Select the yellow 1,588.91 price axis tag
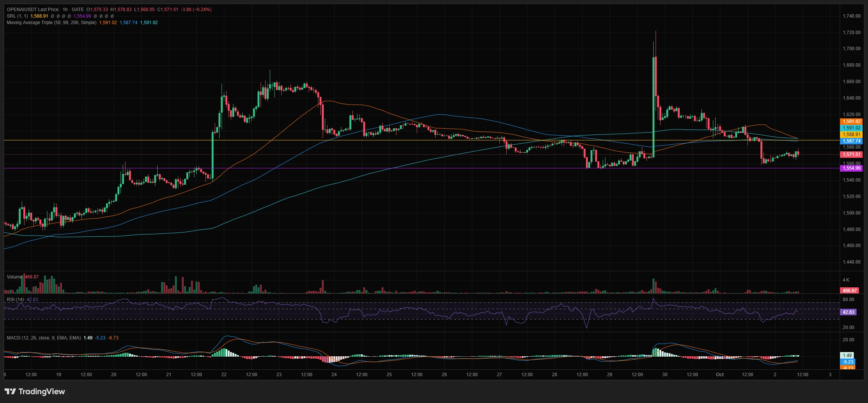This screenshot has height=403, width=868. [x=852, y=134]
